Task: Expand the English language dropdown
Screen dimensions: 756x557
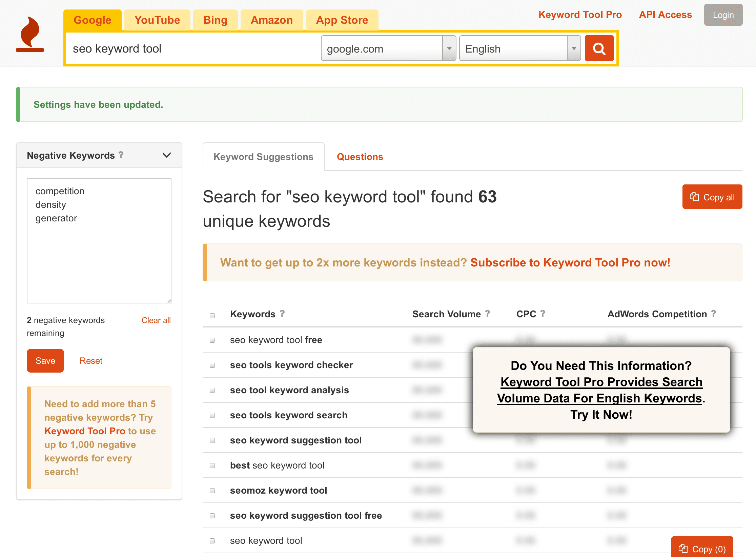Action: (575, 49)
